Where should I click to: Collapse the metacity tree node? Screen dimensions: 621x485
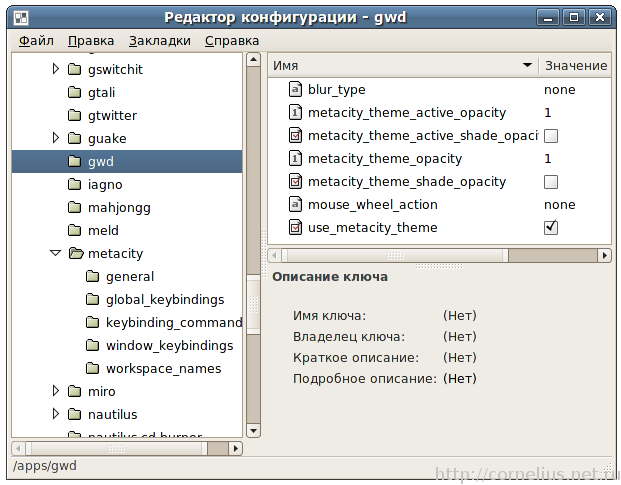pyautogui.click(x=56, y=253)
